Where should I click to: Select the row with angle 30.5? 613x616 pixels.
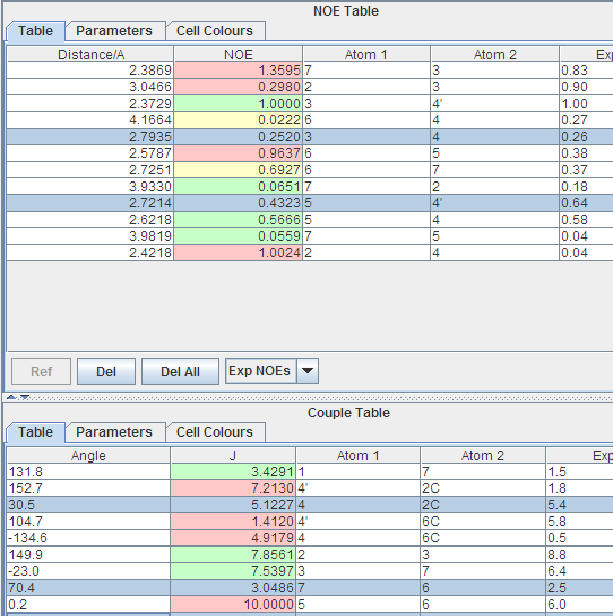310,504
